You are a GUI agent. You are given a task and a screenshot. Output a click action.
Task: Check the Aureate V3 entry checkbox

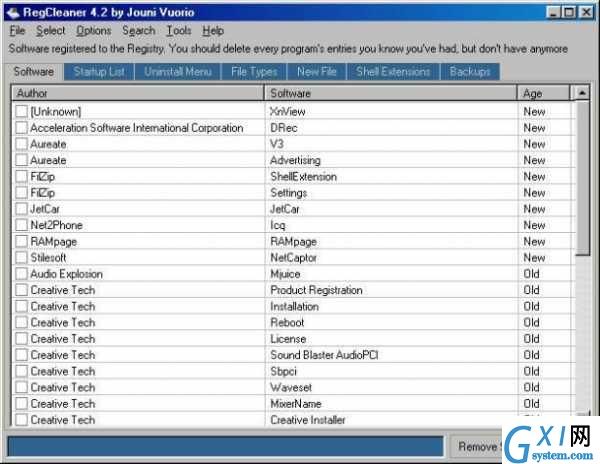pos(21,144)
